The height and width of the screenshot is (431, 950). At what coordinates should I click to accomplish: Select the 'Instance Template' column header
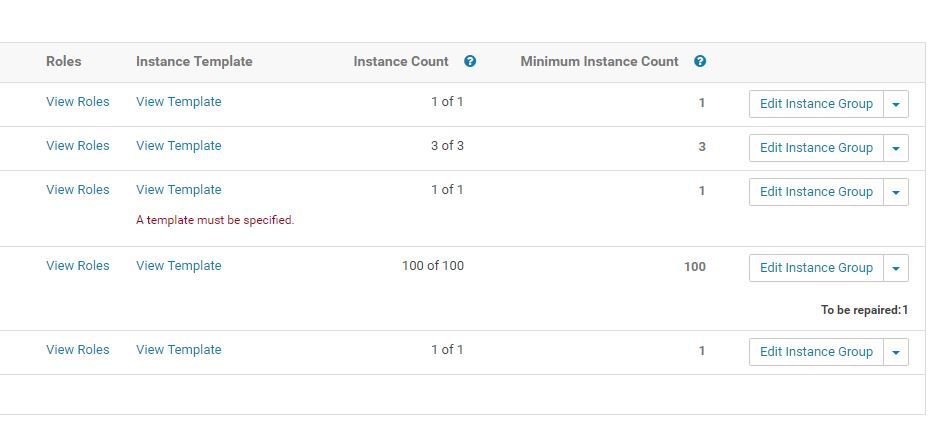[194, 61]
